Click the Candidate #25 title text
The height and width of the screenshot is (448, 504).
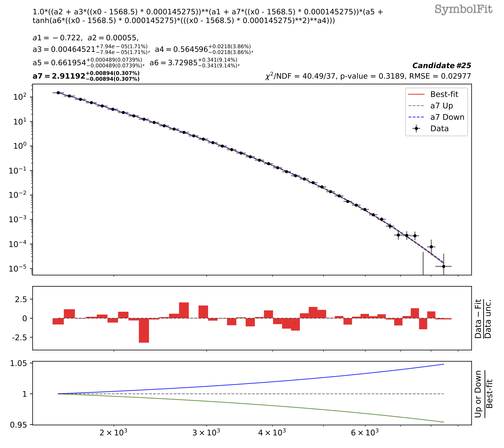(441, 66)
